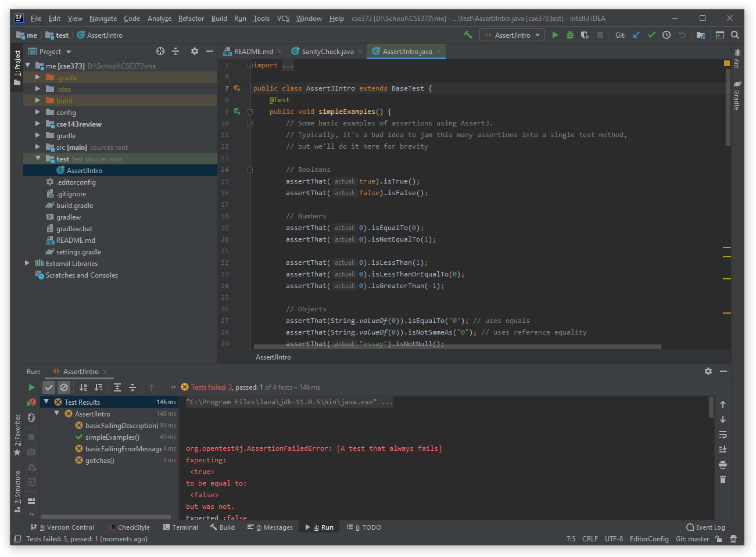Screen dimensions: 756x557
Task: Commit changes with the Git checkmark icon
Action: coord(651,35)
